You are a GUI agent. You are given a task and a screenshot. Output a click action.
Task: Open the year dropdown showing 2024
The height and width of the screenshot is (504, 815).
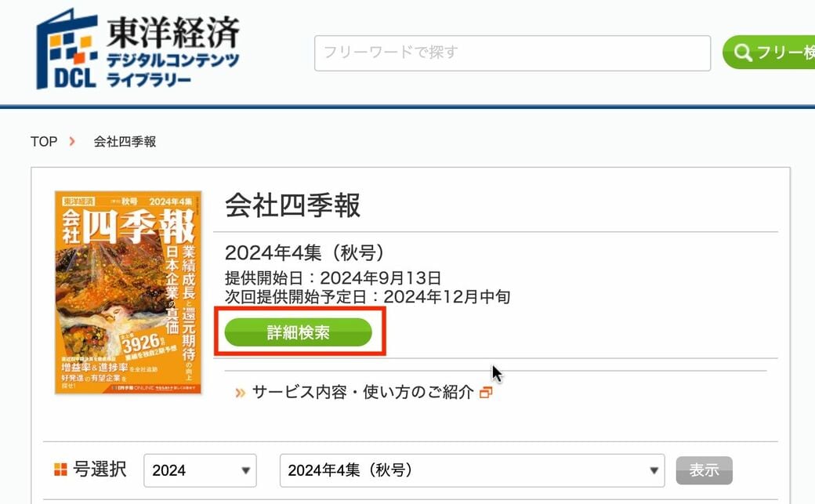(x=200, y=470)
